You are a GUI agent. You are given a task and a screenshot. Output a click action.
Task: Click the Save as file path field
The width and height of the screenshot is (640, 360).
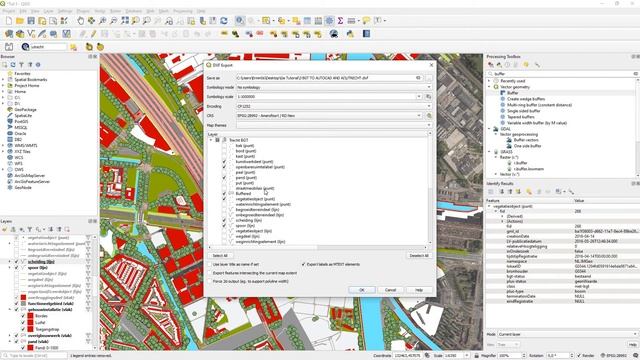tap(329, 78)
